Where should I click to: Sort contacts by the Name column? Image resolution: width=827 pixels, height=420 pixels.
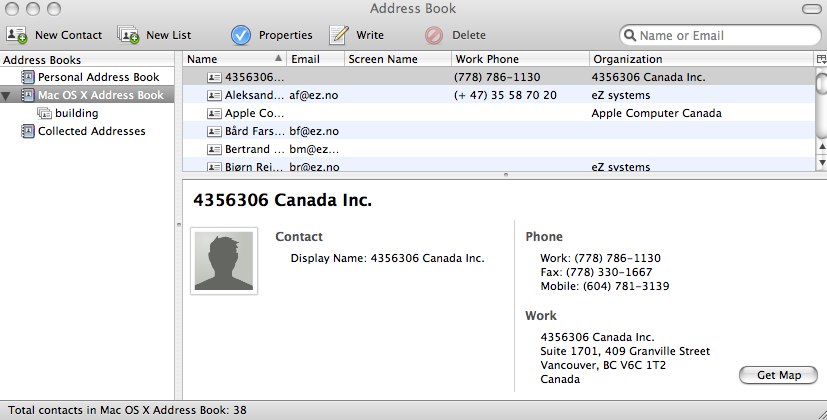pyautogui.click(x=235, y=60)
